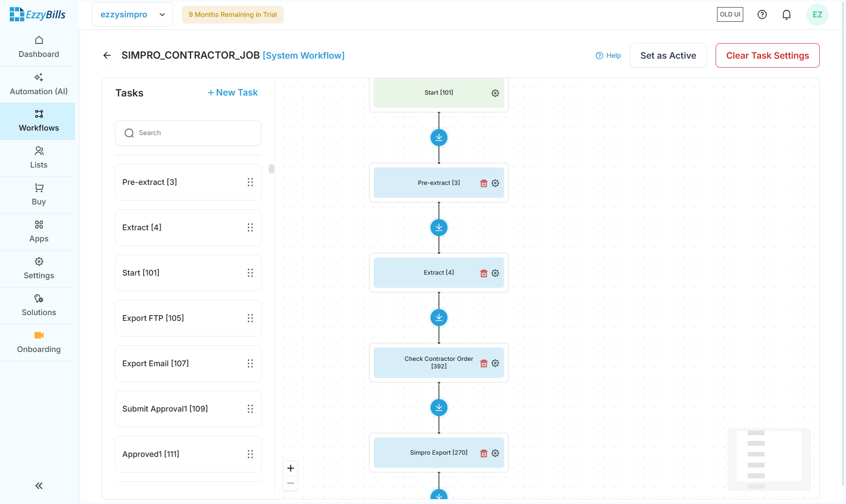Open the Automation (AI) sidebar item
Viewport: 846px width, 504px height.
tap(39, 84)
